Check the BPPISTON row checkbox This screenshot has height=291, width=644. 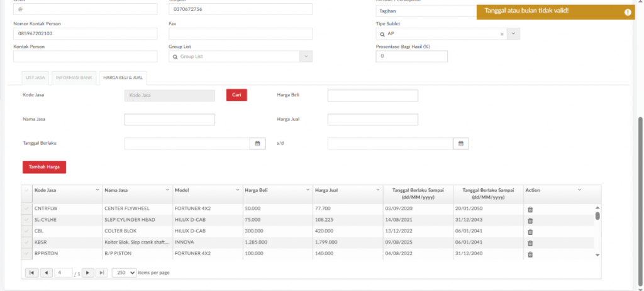tap(26, 254)
